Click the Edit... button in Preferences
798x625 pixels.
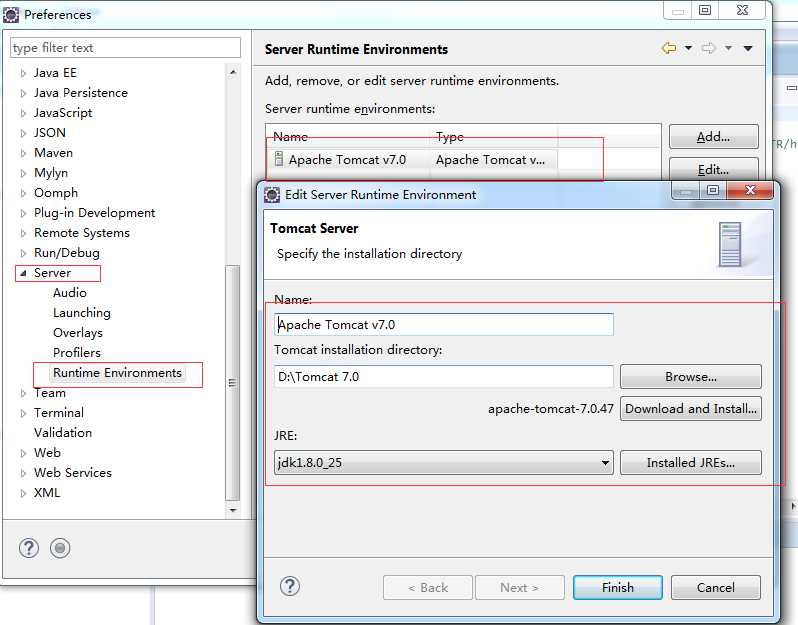(714, 168)
